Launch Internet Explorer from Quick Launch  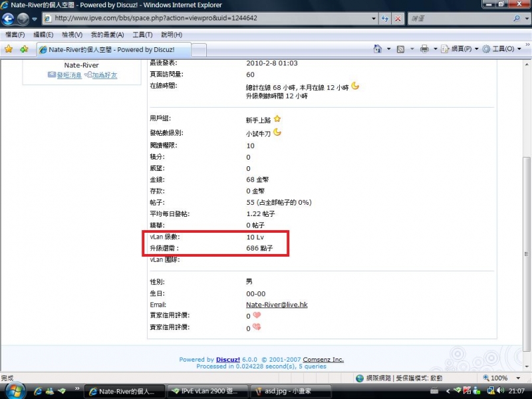(38, 391)
